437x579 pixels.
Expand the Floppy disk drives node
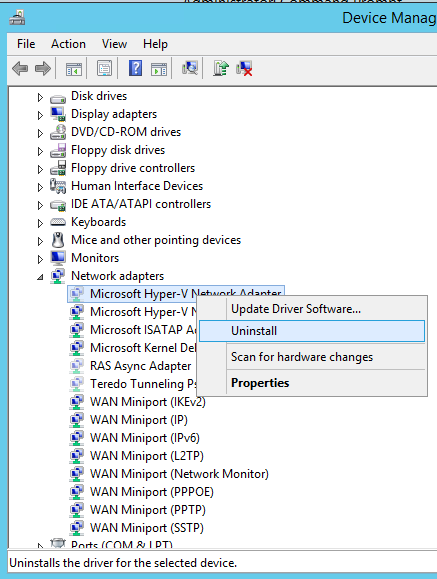coord(40,151)
